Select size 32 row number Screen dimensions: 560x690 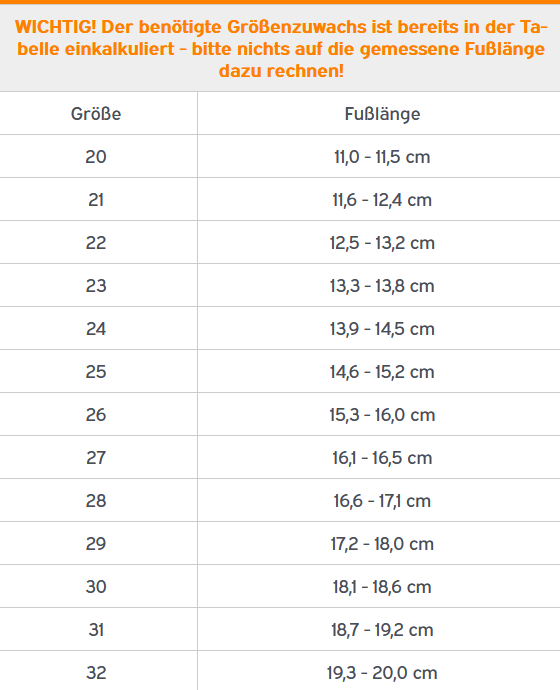[96, 673]
